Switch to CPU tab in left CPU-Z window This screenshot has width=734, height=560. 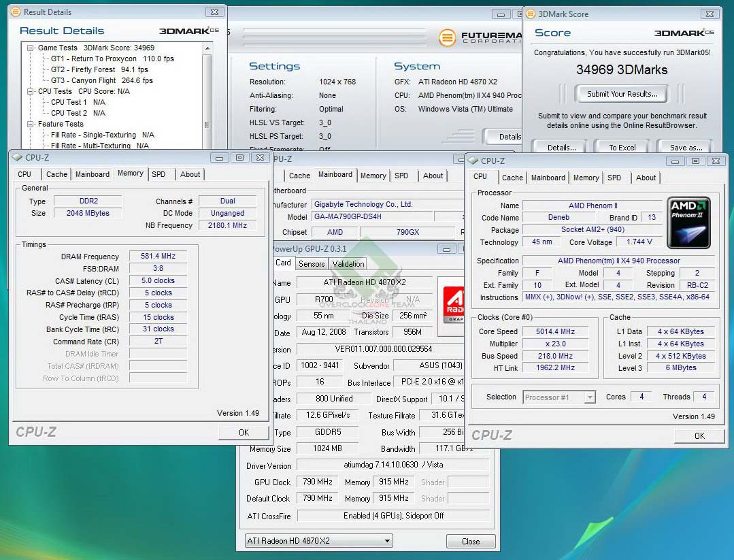point(24,174)
